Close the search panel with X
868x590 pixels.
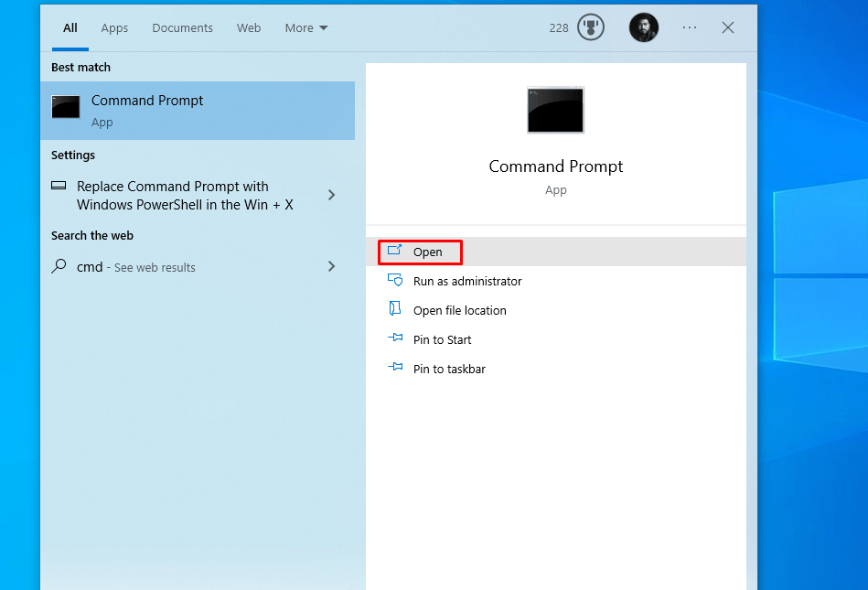[727, 27]
